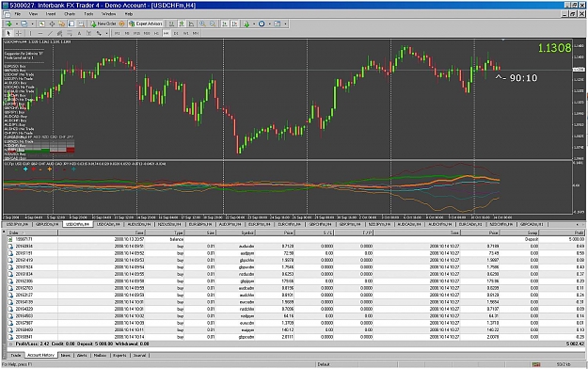Toggle chart shift from right border
Viewport: 588px width, 369px height.
[234, 24]
